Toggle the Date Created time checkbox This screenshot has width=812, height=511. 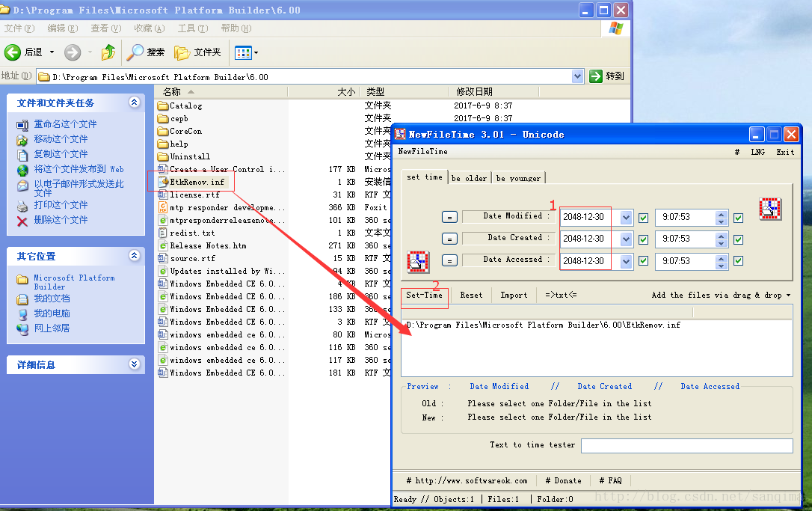click(x=739, y=239)
